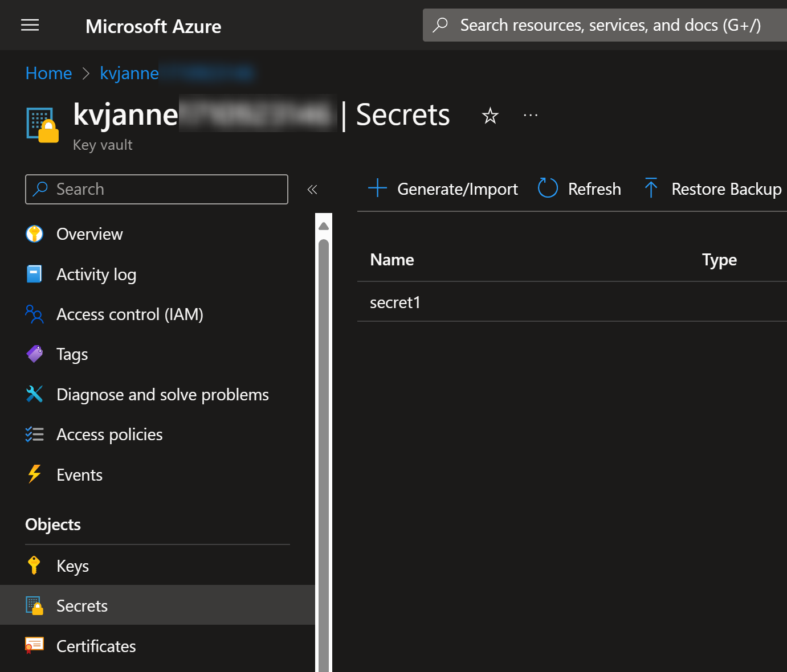Image resolution: width=787 pixels, height=672 pixels.
Task: Click the Events lightning bolt icon
Action: tap(34, 474)
